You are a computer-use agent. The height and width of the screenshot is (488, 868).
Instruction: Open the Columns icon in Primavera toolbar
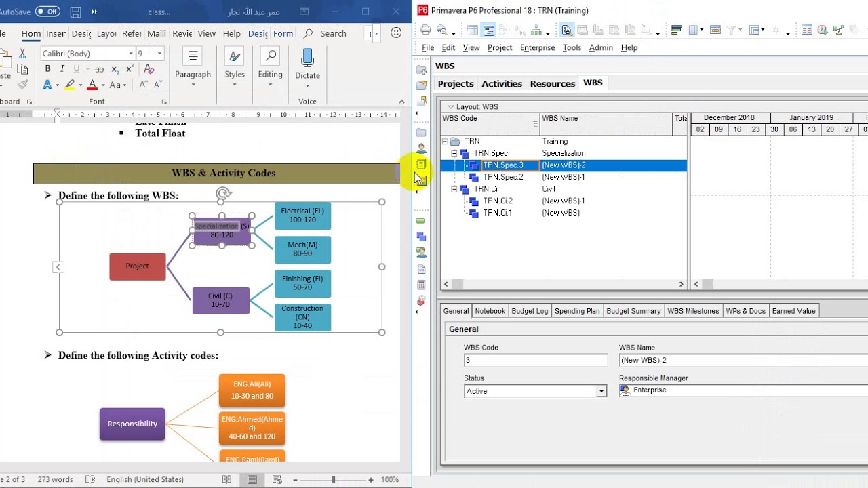pos(694,30)
